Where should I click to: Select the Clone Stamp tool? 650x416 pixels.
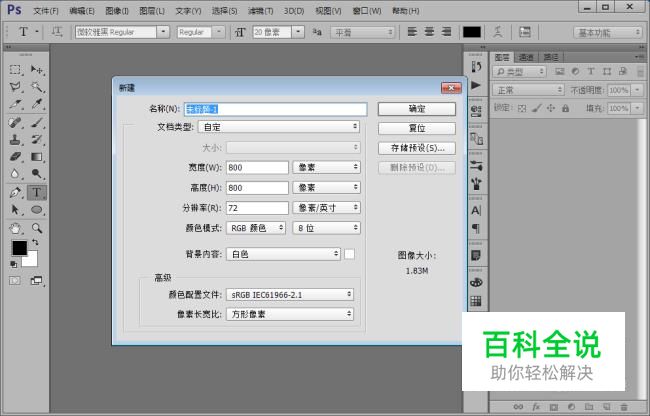tap(15, 140)
